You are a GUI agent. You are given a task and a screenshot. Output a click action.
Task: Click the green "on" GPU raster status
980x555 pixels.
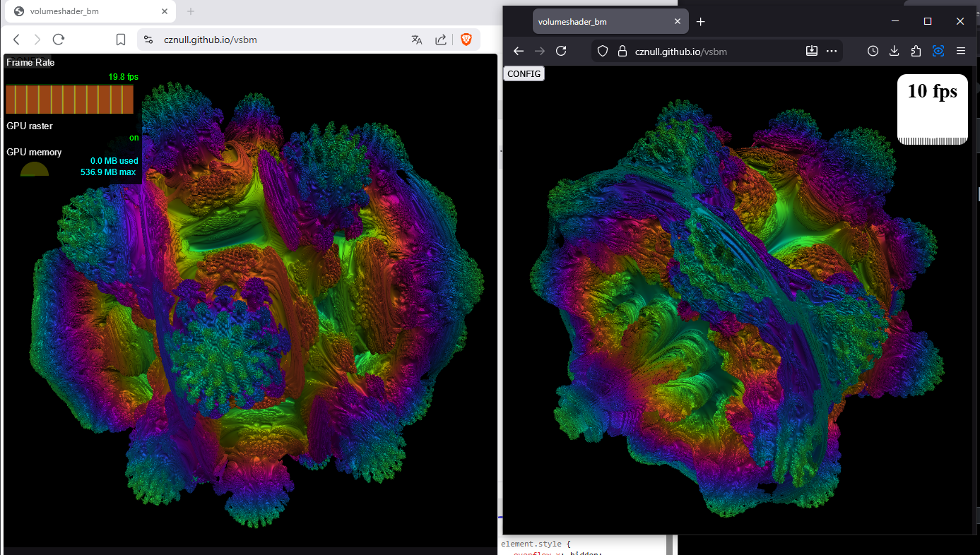134,138
